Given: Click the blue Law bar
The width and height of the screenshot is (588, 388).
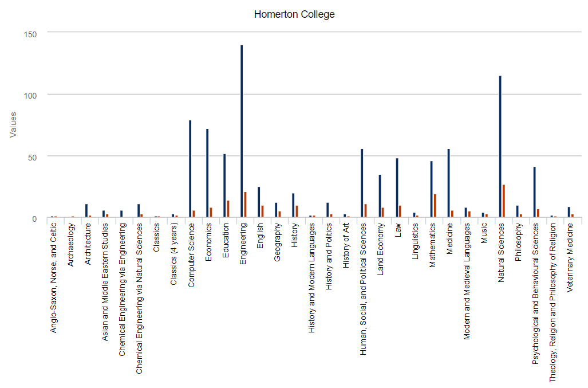Looking at the screenshot, I should [397, 187].
